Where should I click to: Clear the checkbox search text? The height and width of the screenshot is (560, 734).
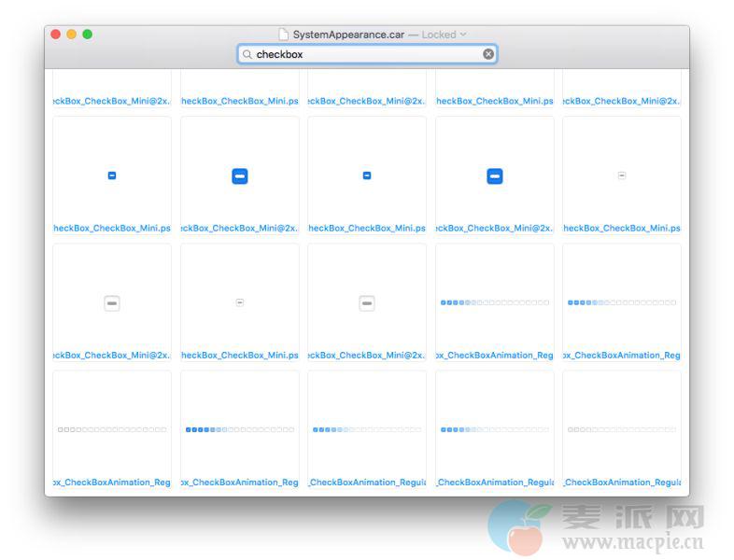coord(487,55)
